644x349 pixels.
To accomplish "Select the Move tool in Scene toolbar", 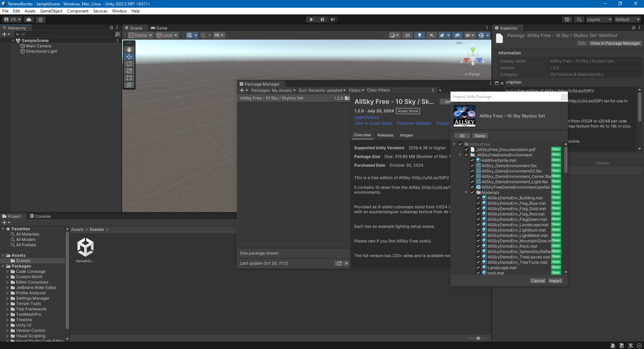I will pyautogui.click(x=129, y=57).
